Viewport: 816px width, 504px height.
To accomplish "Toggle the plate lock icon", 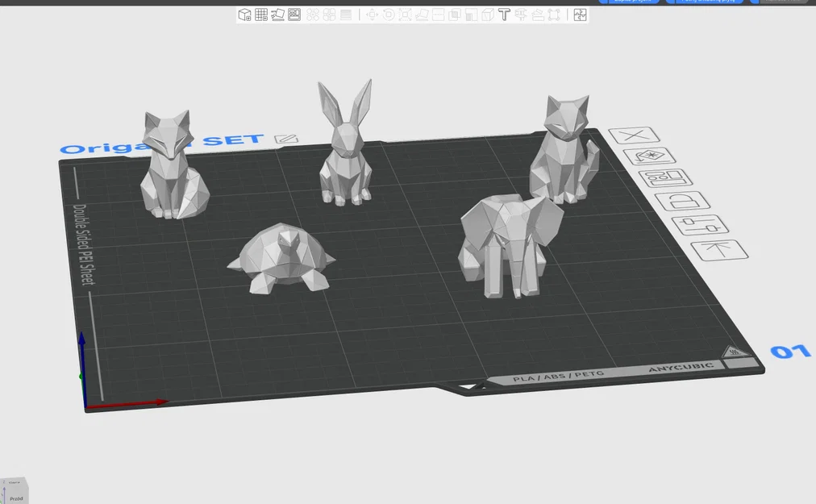I will (x=682, y=201).
